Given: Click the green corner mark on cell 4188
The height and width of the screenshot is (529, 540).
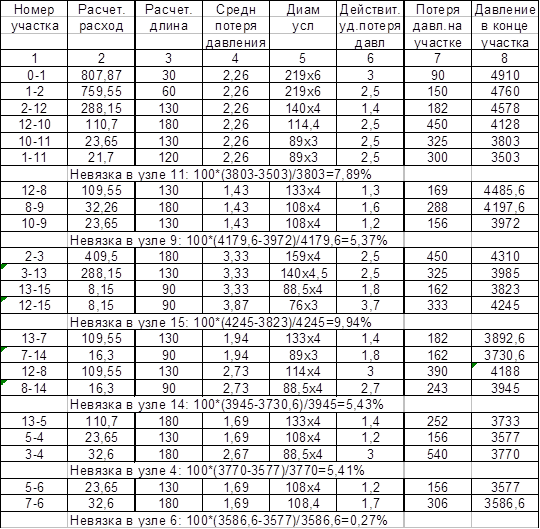Looking at the screenshot, I should 474,365.
